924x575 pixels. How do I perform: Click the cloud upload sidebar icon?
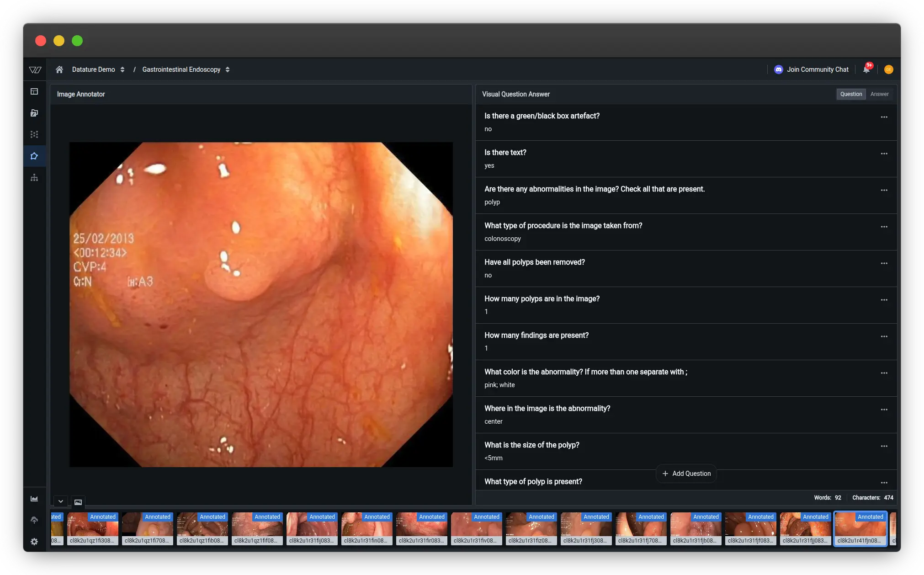click(x=34, y=520)
